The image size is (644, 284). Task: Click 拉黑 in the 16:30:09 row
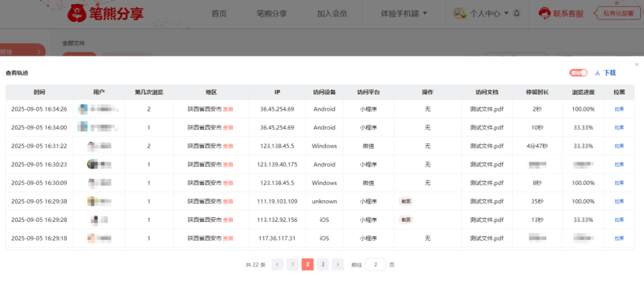tap(619, 183)
